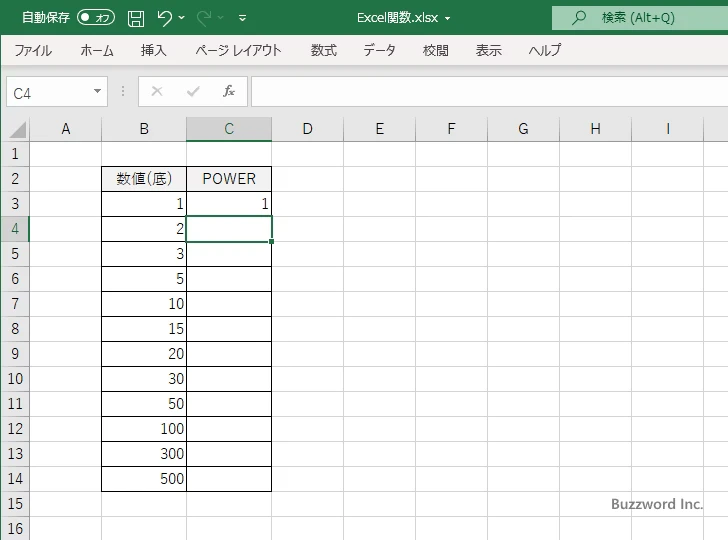Select cell B14 with value 500
This screenshot has height=540, width=728.
[144, 479]
